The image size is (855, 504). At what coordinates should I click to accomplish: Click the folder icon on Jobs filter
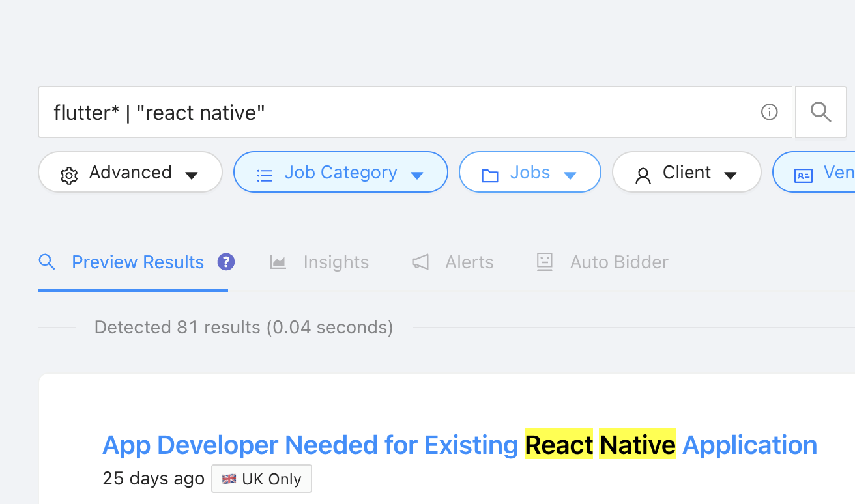point(489,175)
